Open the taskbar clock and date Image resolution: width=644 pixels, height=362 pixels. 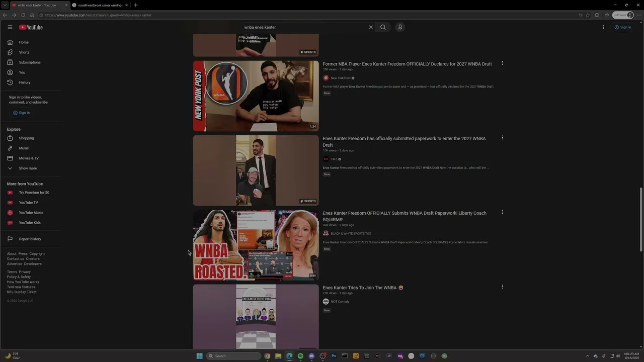point(631,356)
